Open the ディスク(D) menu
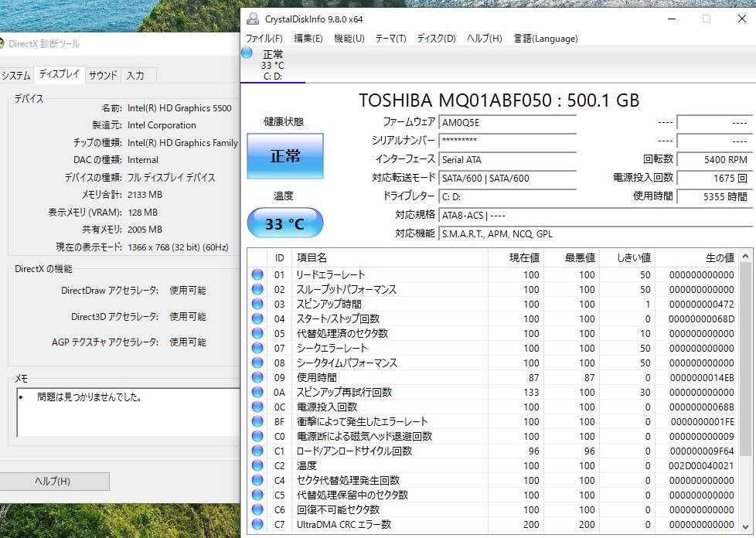Screen dimensions: 756x538 click(x=436, y=39)
